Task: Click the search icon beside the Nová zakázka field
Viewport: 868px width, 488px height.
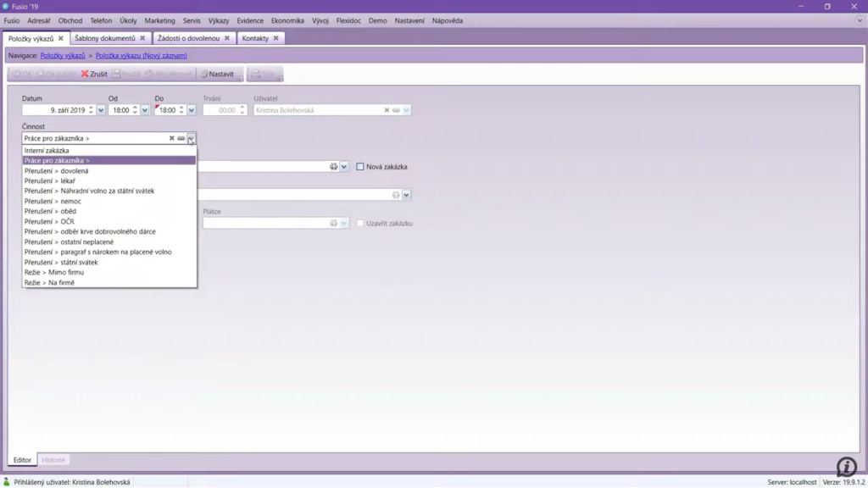Action: 334,167
